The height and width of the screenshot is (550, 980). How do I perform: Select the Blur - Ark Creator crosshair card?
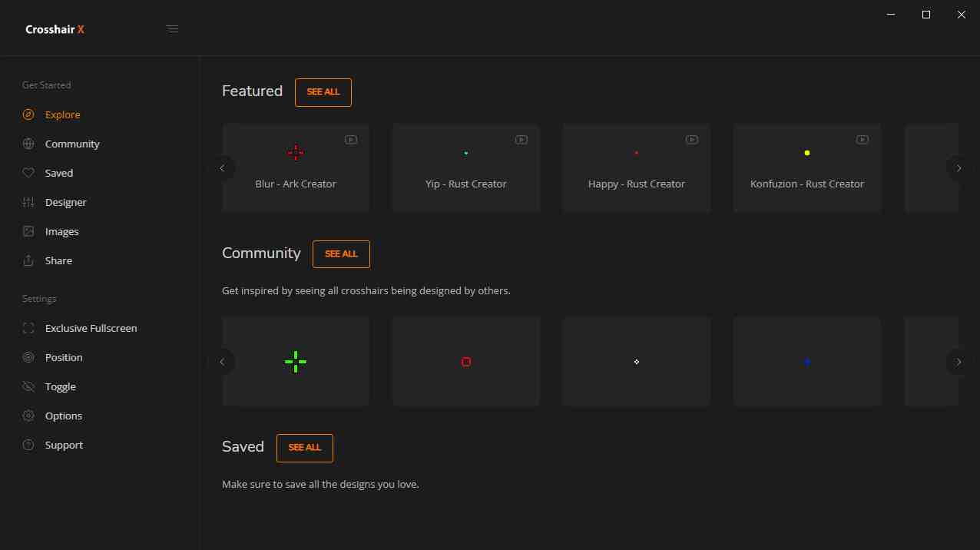pyautogui.click(x=296, y=167)
